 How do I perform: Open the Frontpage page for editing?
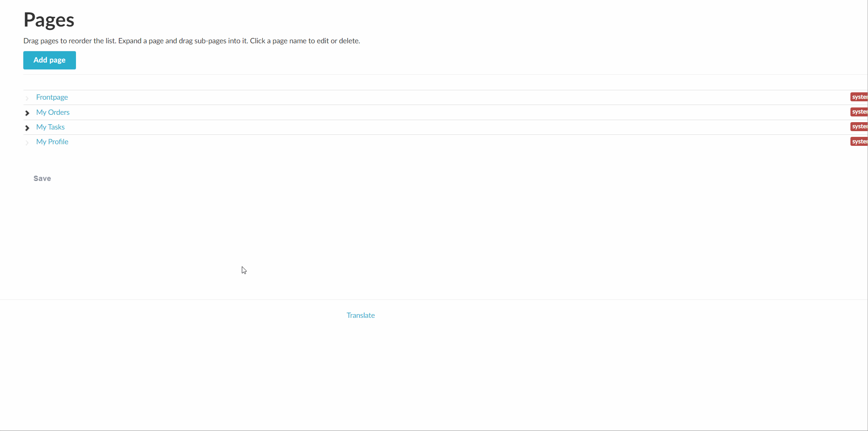52,97
